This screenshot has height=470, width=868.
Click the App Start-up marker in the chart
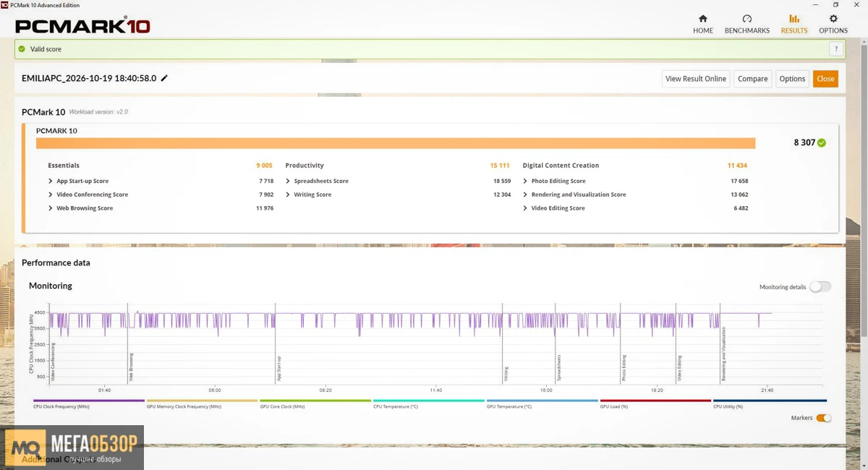click(x=278, y=368)
